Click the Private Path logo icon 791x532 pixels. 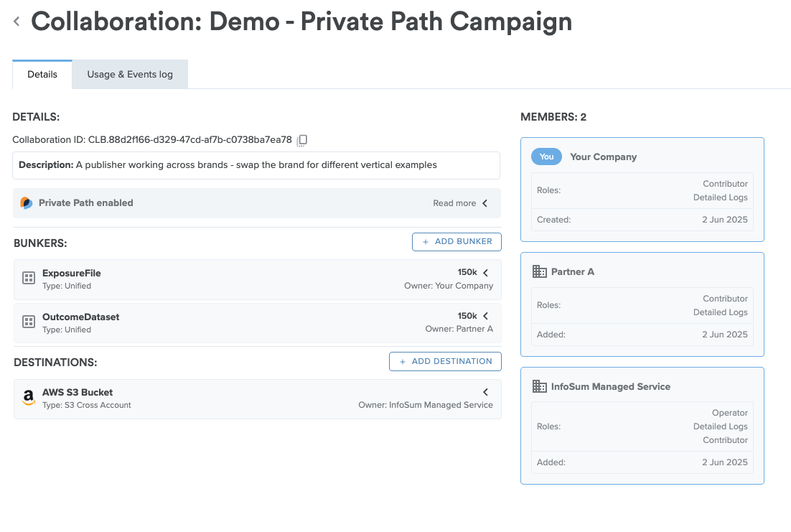[x=27, y=203]
